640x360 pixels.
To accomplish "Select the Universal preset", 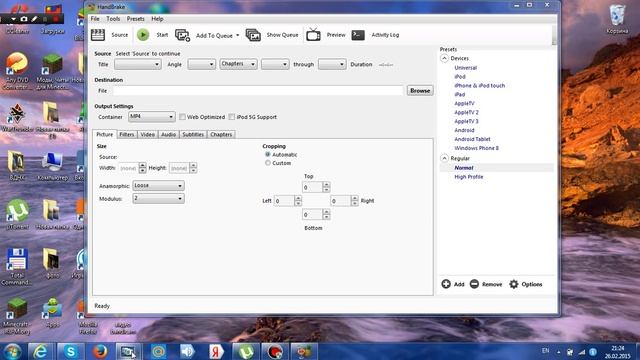I will tap(466, 68).
